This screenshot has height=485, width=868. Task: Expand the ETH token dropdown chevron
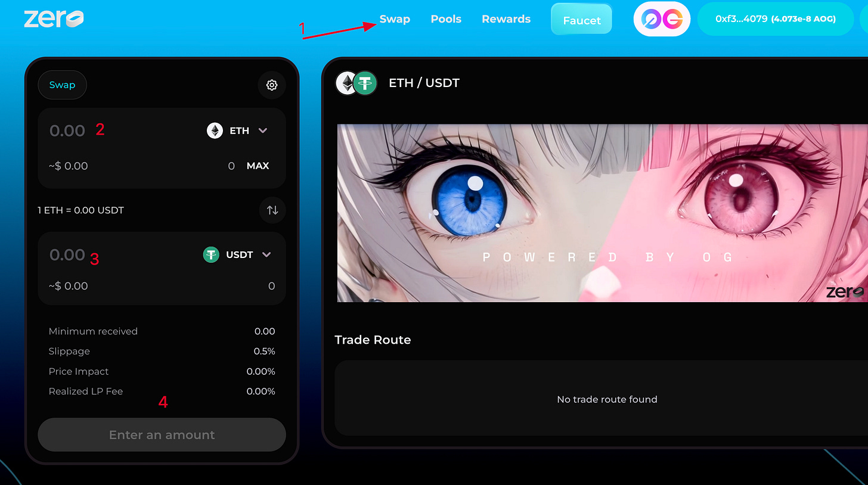point(263,130)
